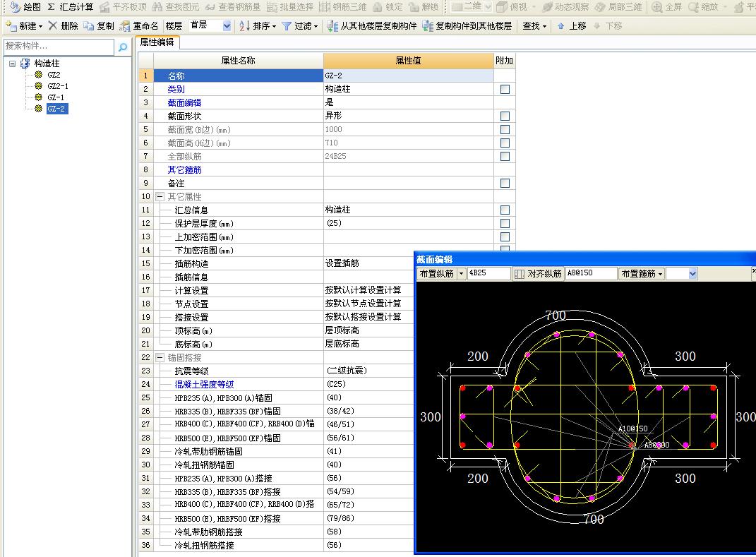The width and height of the screenshot is (756, 557).
Task: Open 查找图元 find element tool
Action: (176, 7)
